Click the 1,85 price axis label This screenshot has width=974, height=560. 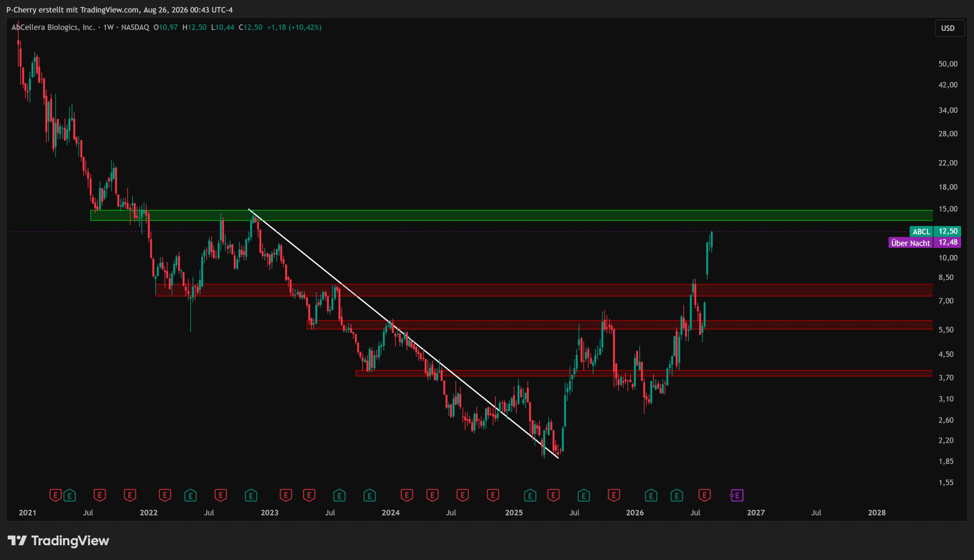pyautogui.click(x=946, y=461)
